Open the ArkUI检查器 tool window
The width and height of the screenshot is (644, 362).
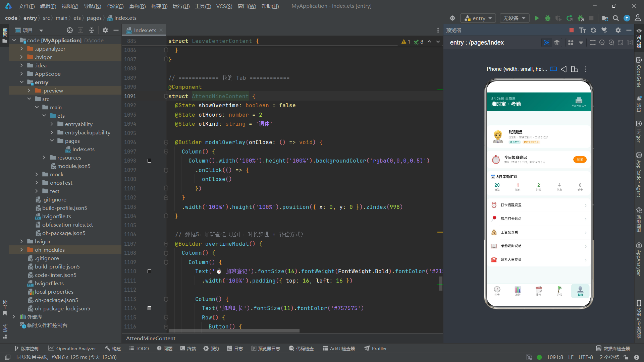coord(339,349)
